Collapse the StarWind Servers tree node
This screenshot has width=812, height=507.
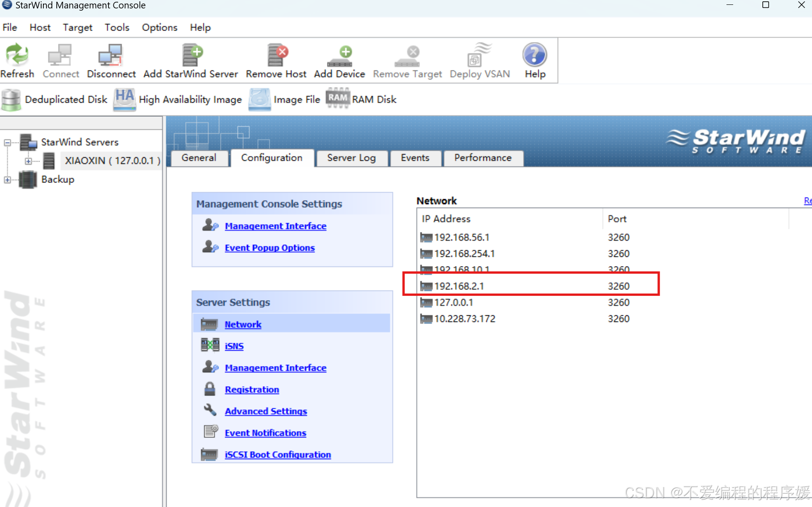(x=7, y=143)
